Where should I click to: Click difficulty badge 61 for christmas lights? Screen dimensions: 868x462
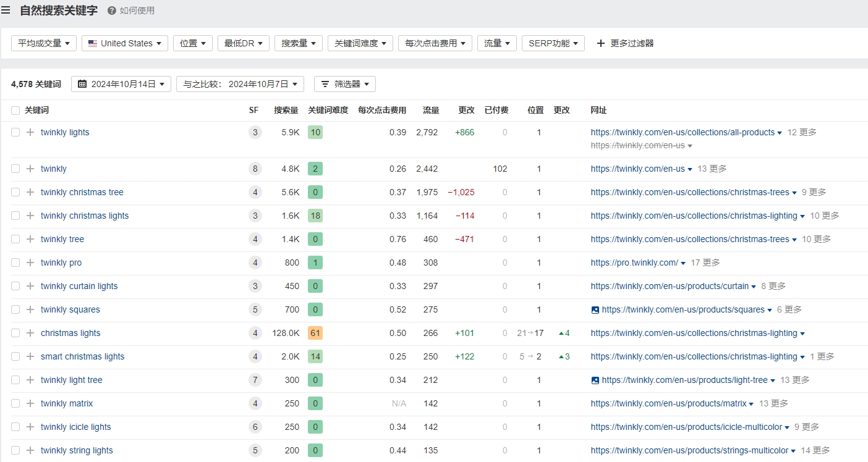[315, 333]
